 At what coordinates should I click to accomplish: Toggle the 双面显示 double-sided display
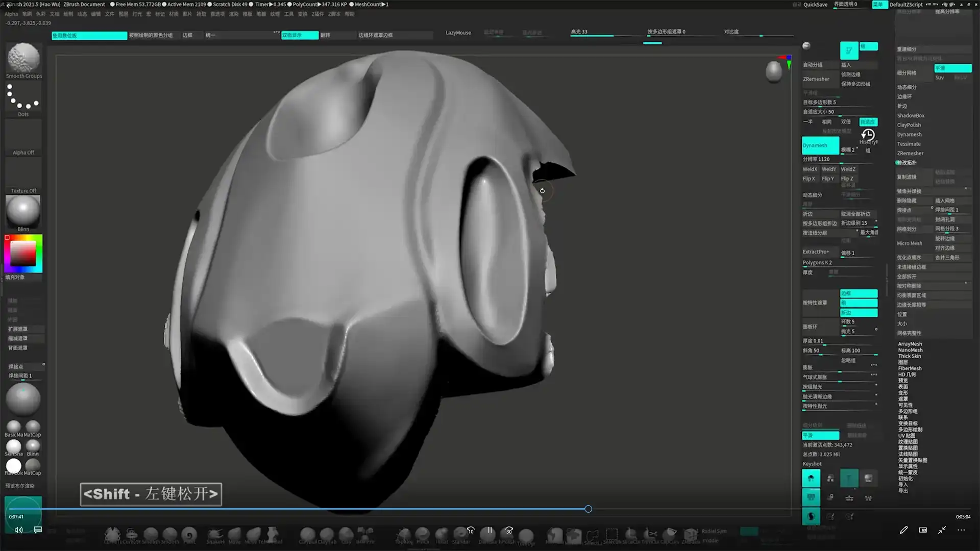[x=299, y=35]
